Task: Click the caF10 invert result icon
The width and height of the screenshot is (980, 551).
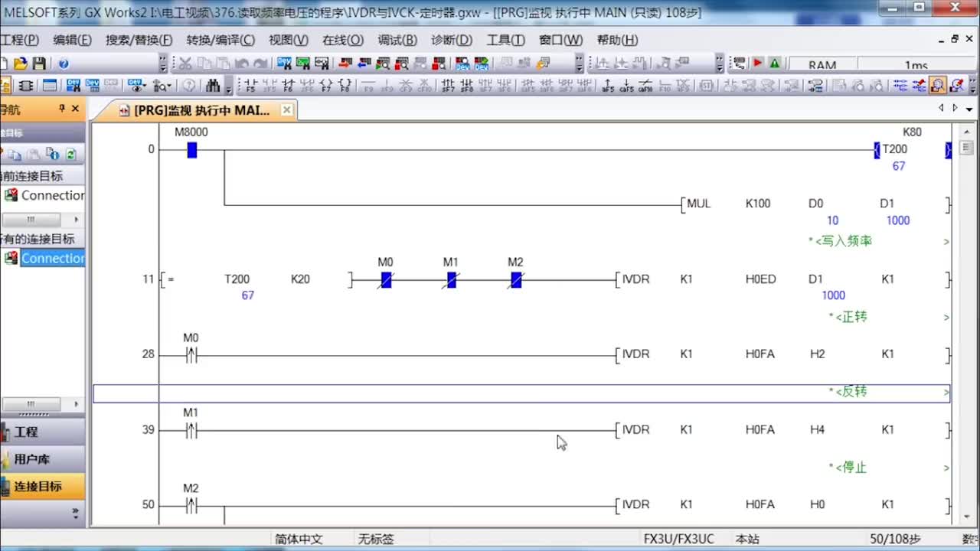Action: [x=646, y=85]
